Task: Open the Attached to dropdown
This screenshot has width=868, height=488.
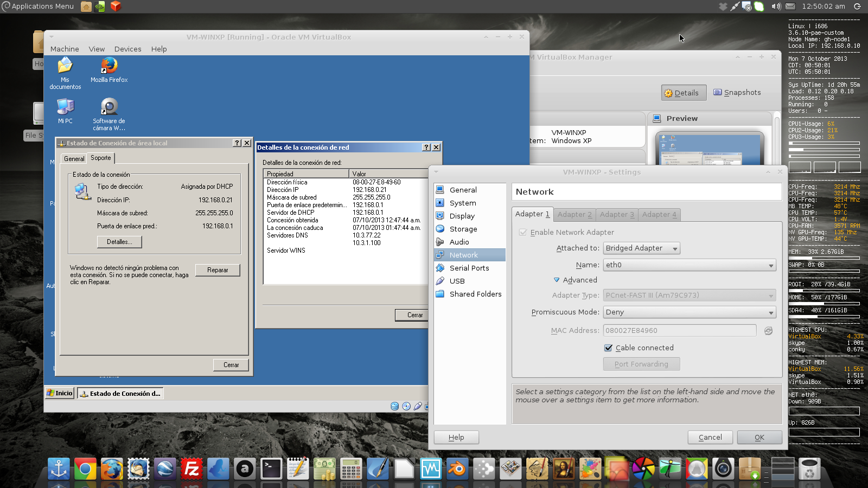Action: [642, 248]
